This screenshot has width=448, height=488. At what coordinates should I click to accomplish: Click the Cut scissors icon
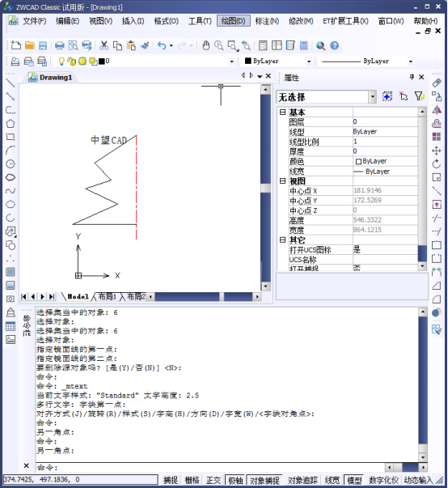(x=104, y=45)
